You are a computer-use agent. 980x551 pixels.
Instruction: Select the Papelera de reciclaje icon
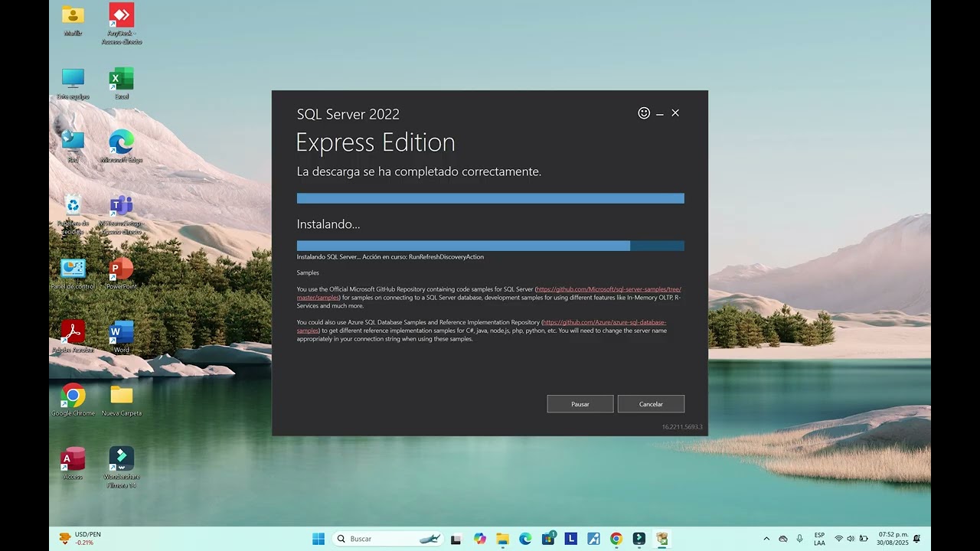point(73,214)
